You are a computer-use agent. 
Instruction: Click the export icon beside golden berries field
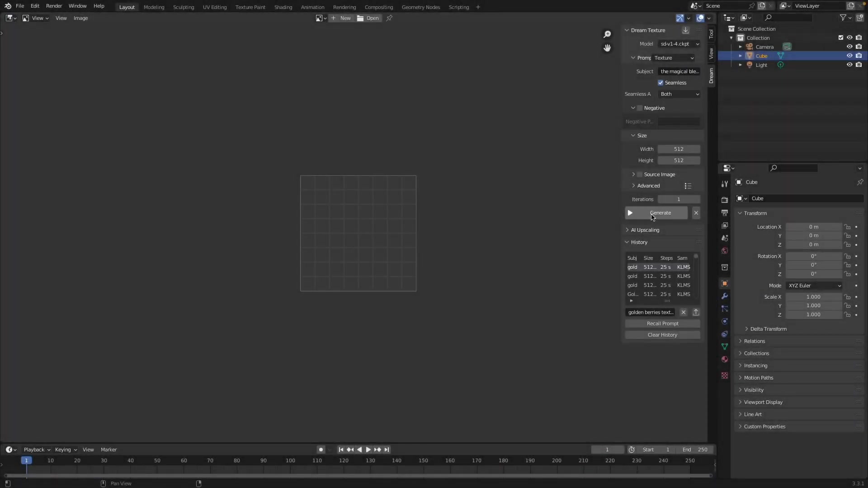(696, 312)
